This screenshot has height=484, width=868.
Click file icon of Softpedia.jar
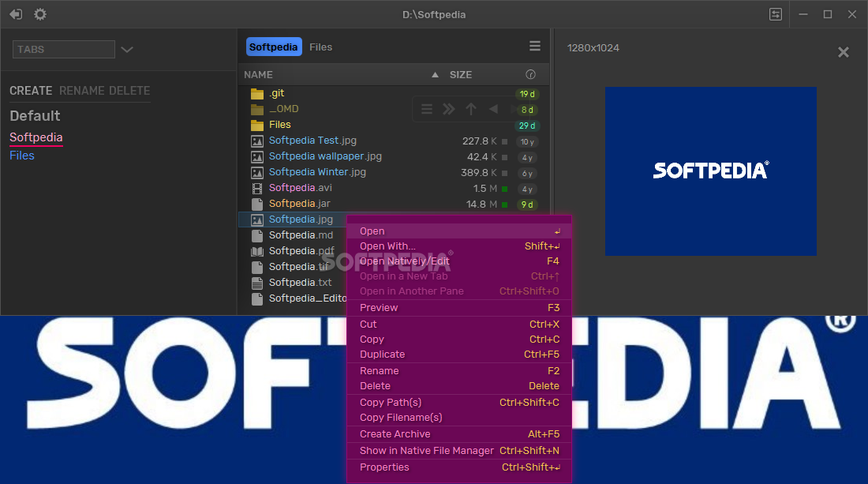point(257,204)
